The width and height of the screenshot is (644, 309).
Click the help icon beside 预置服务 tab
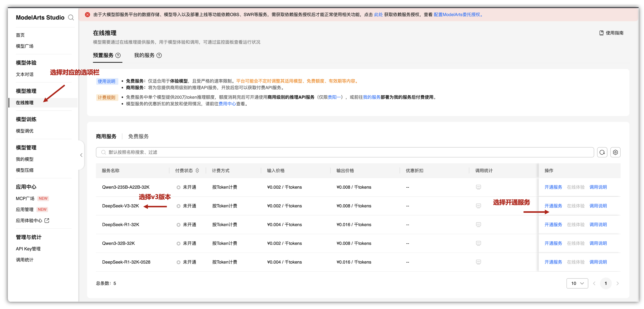(x=118, y=55)
